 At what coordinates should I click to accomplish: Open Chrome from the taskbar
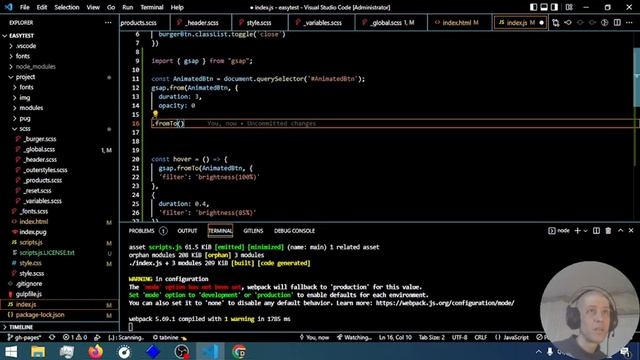pyautogui.click(x=239, y=351)
